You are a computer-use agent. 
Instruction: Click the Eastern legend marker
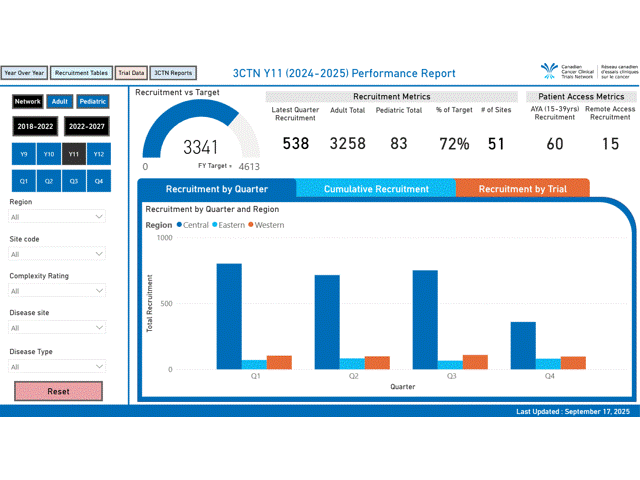point(215,225)
